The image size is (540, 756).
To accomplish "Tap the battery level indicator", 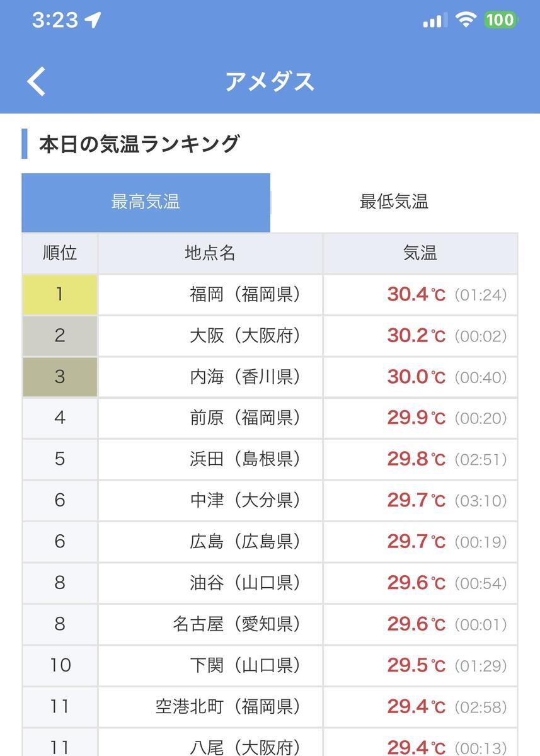I will pyautogui.click(x=501, y=20).
